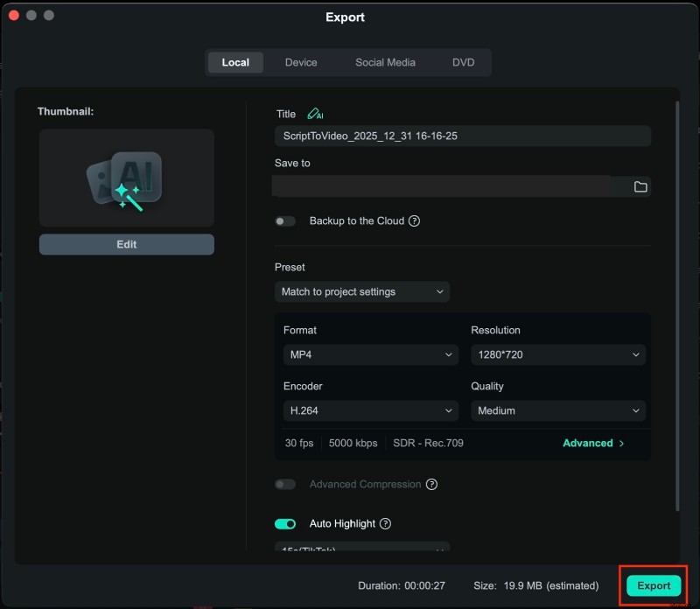Disable Auto Highlight
The image size is (700, 609).
tap(284, 523)
